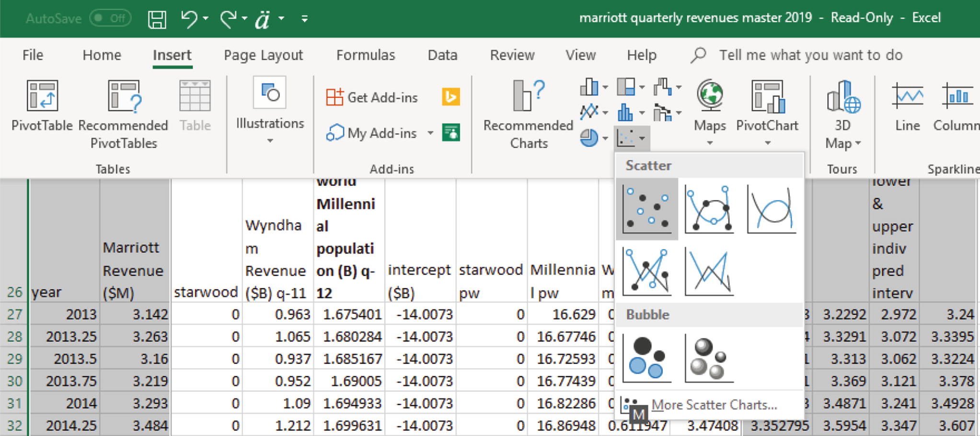Choose Scatter with Smooth Lines and Markers
The width and height of the screenshot is (980, 436).
(709, 209)
